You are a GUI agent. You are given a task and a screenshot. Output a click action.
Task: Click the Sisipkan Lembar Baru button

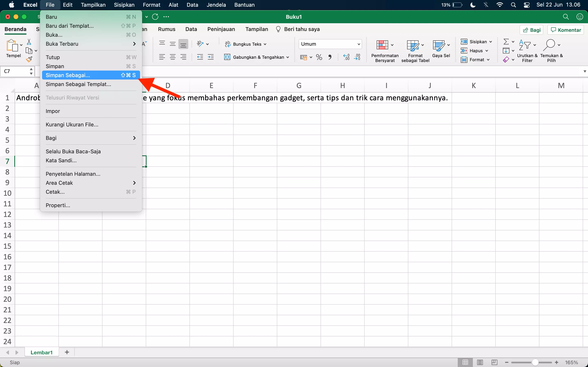point(67,352)
